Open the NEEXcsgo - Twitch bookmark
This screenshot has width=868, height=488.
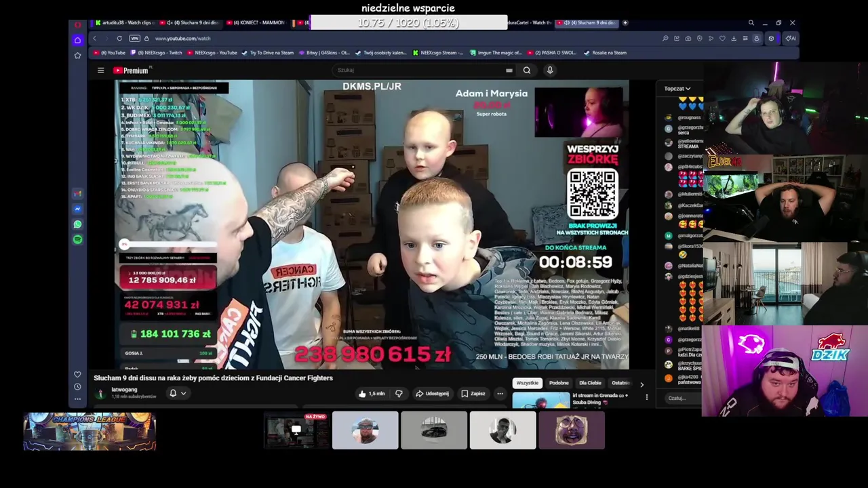157,53
